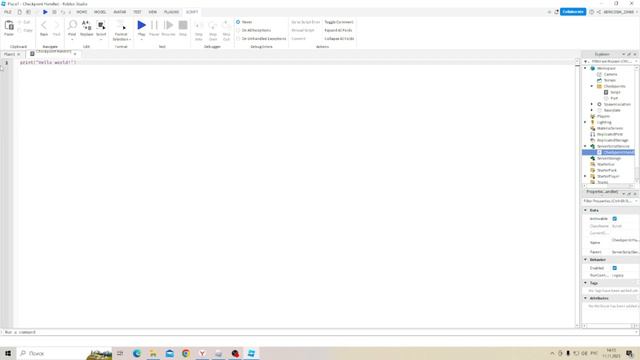Click the New file icon in quick toolbar
640x360 pixels.
point(19,12)
